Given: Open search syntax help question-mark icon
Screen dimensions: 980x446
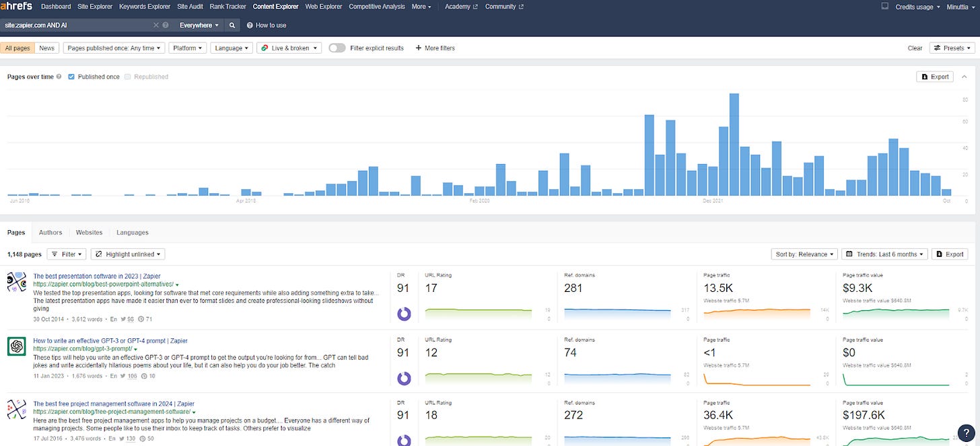Looking at the screenshot, I should 166,25.
